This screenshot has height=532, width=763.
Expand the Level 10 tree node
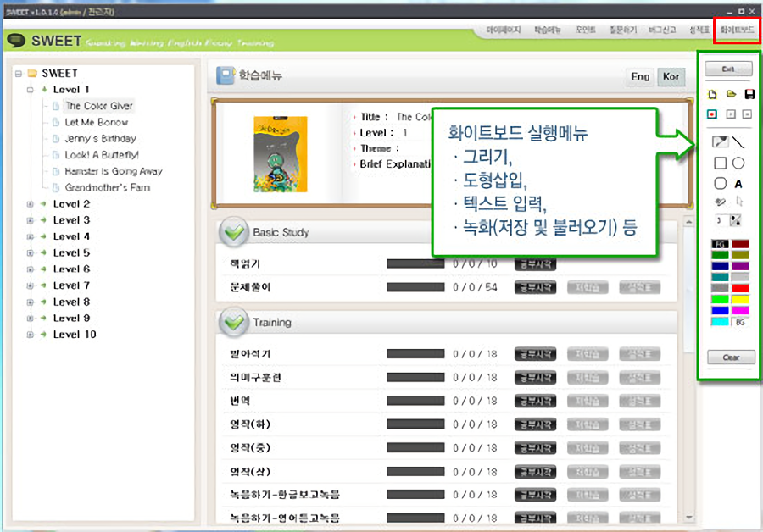click(x=31, y=335)
